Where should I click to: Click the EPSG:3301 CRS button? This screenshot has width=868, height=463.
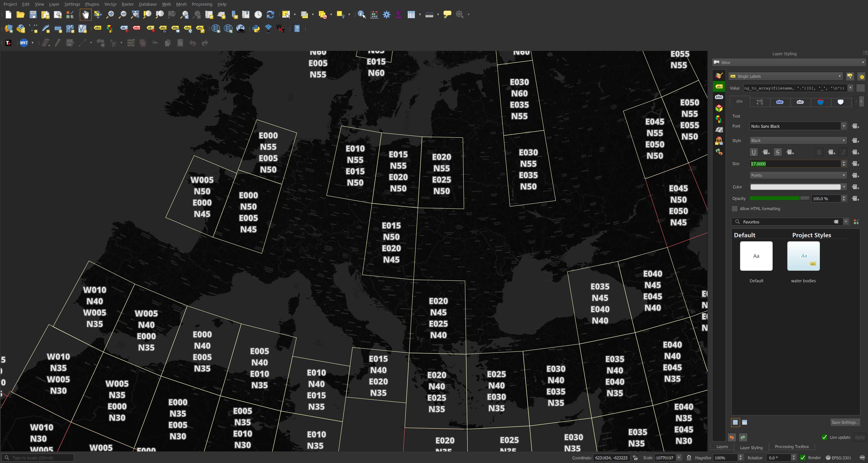pos(838,458)
